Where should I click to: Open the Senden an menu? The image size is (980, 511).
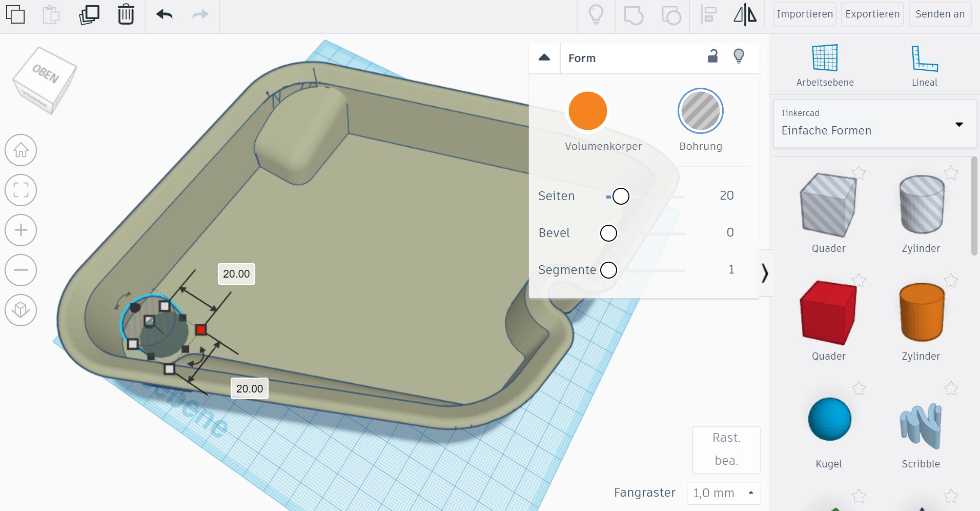point(940,14)
